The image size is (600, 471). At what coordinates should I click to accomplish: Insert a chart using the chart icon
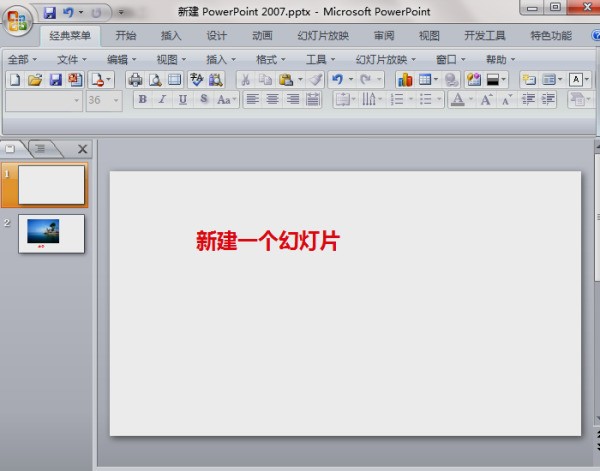(404, 79)
